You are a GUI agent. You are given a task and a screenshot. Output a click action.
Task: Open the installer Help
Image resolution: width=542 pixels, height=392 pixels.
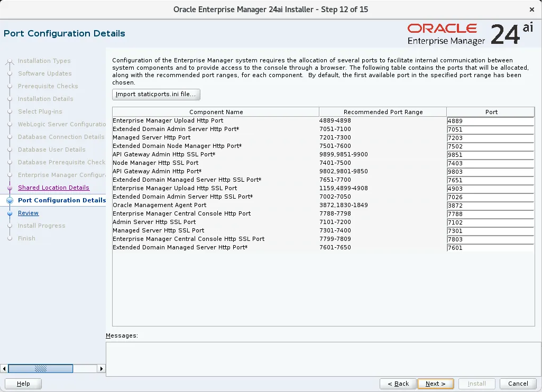(23, 384)
